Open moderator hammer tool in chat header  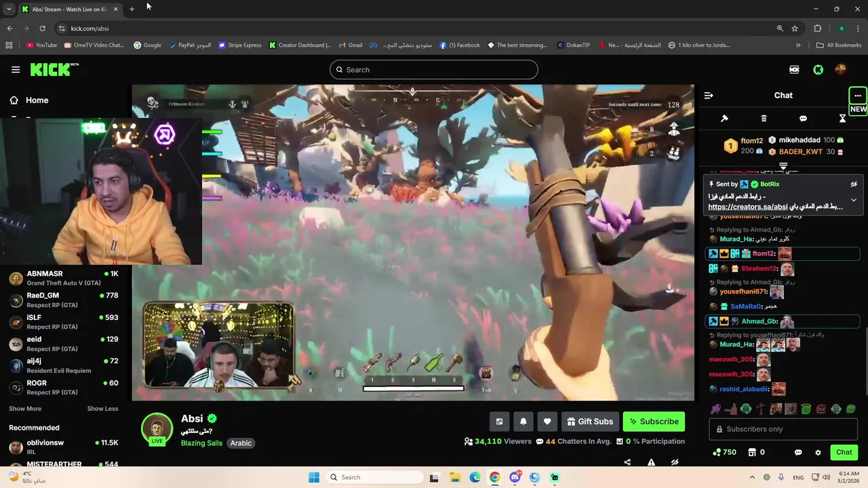(724, 119)
